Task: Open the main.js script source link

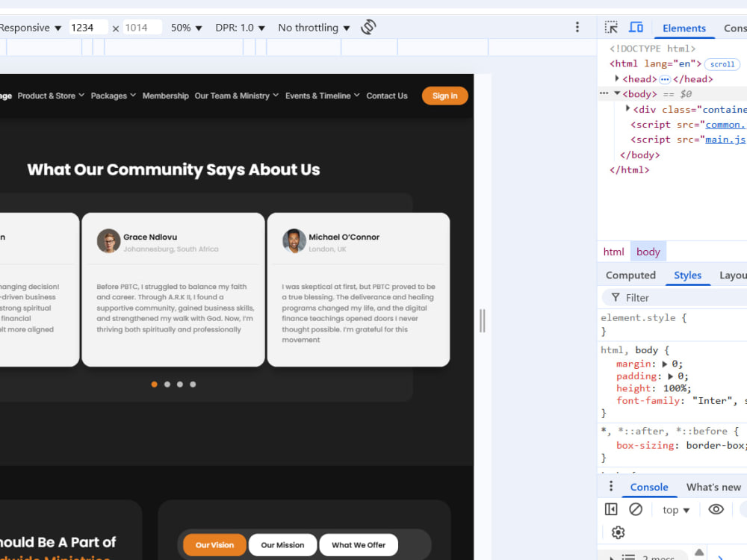Action: point(725,140)
